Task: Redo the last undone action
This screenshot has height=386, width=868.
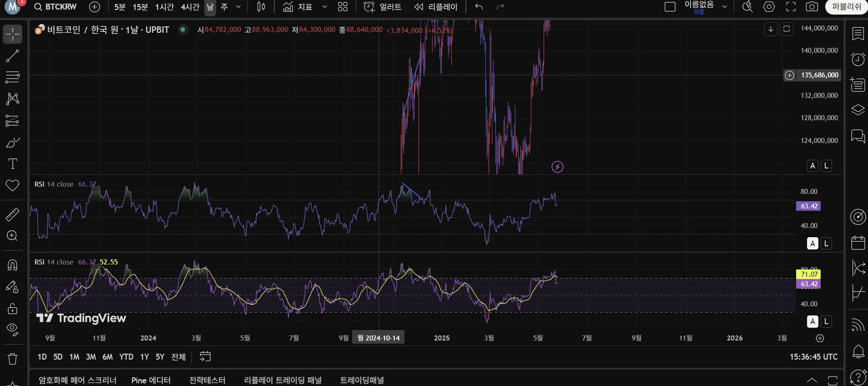Action: point(500,7)
